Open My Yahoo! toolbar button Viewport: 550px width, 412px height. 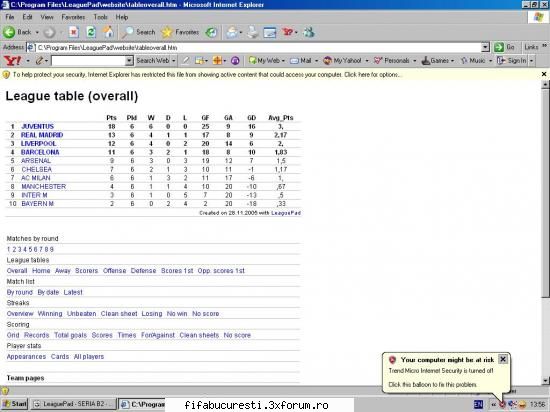click(x=342, y=61)
